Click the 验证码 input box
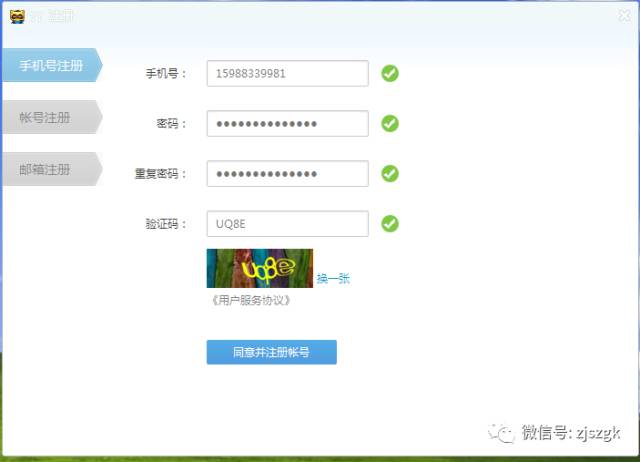640x462 pixels. (287, 224)
